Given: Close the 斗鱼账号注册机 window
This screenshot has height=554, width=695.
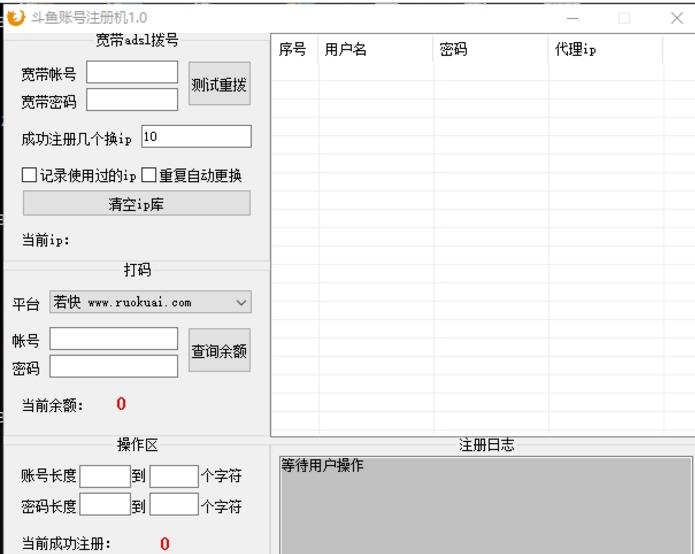Looking at the screenshot, I should point(677,18).
